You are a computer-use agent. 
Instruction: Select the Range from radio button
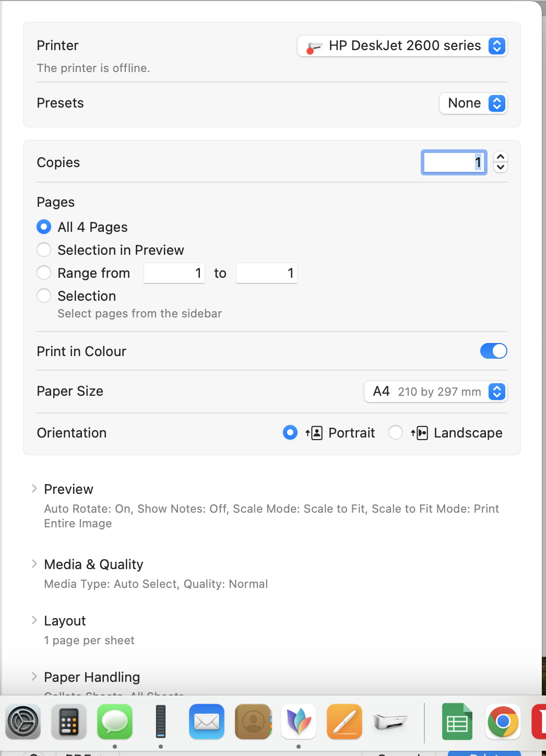(x=44, y=273)
